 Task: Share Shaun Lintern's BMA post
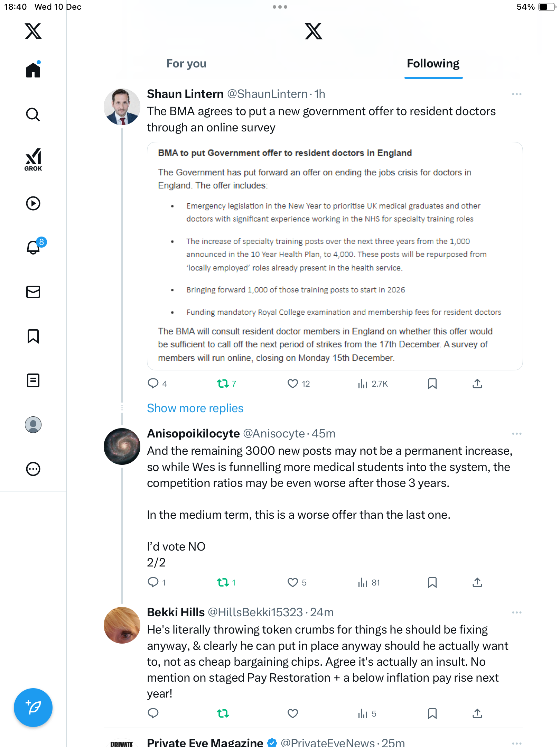point(477,384)
